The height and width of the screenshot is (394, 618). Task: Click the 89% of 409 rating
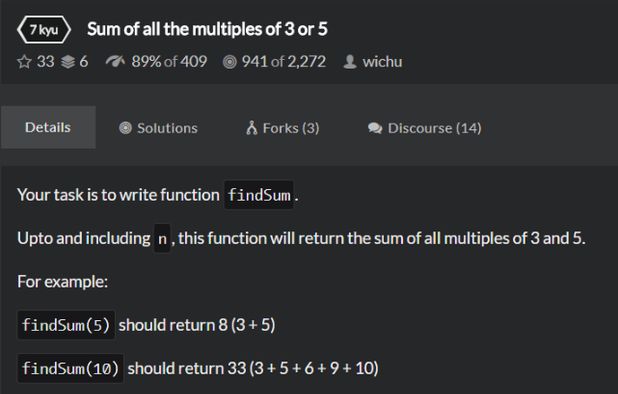click(x=169, y=62)
